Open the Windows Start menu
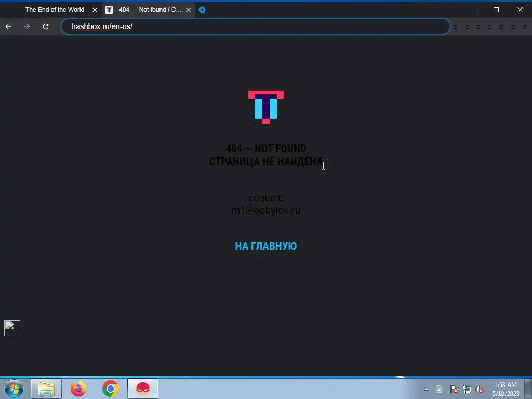Image resolution: width=532 pixels, height=399 pixels. (x=14, y=389)
